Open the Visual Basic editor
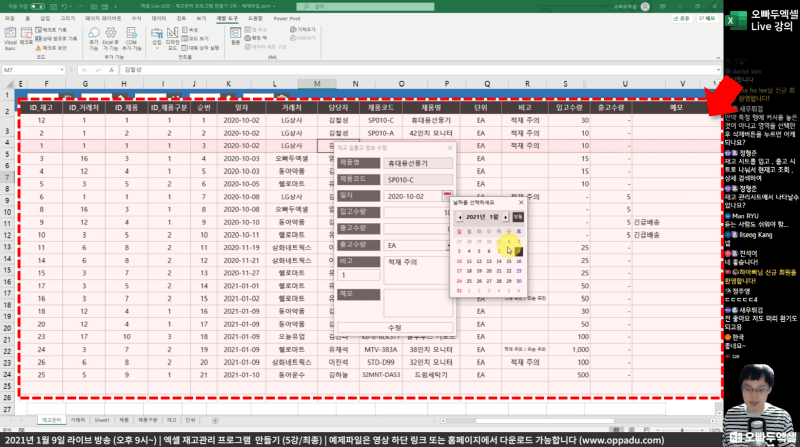The height and width of the screenshot is (447, 800). coord(10,41)
